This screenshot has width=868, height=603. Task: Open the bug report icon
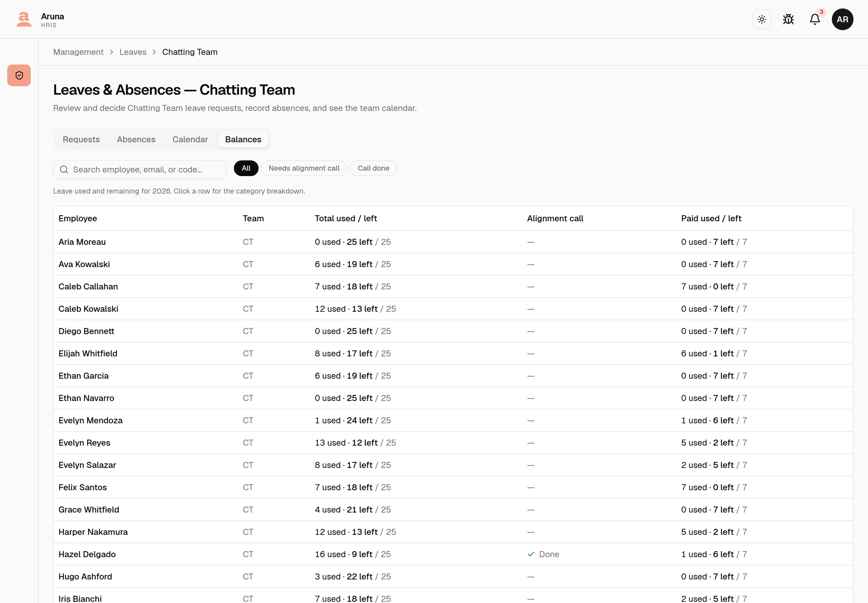click(788, 19)
